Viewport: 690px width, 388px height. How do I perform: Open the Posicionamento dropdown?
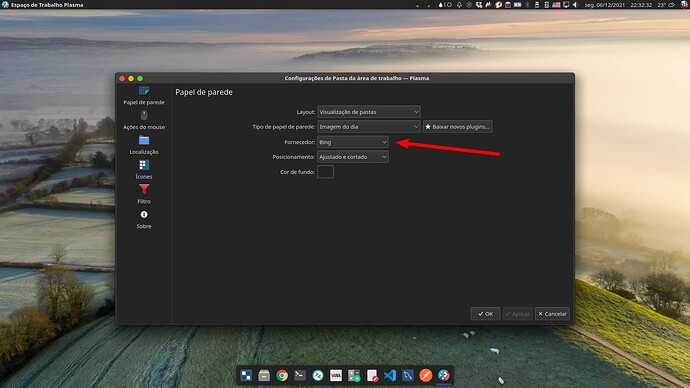(352, 157)
